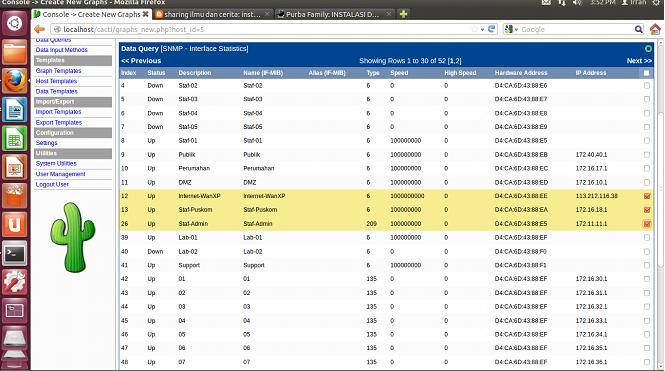Open Graph Templates link

coord(59,71)
